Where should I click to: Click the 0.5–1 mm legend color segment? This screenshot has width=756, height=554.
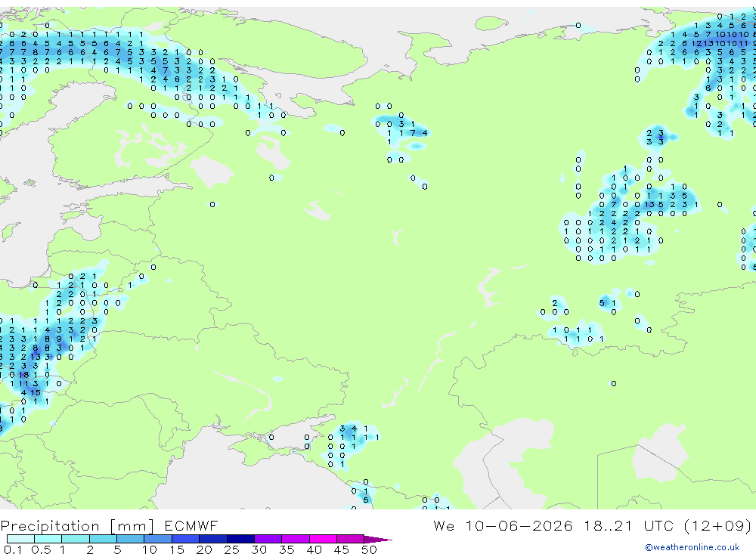[48, 539]
